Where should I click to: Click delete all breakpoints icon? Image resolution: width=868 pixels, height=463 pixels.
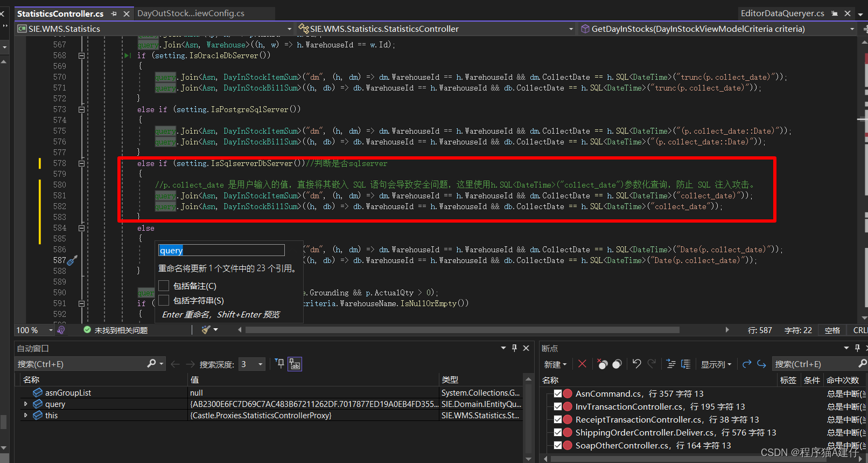(x=603, y=364)
